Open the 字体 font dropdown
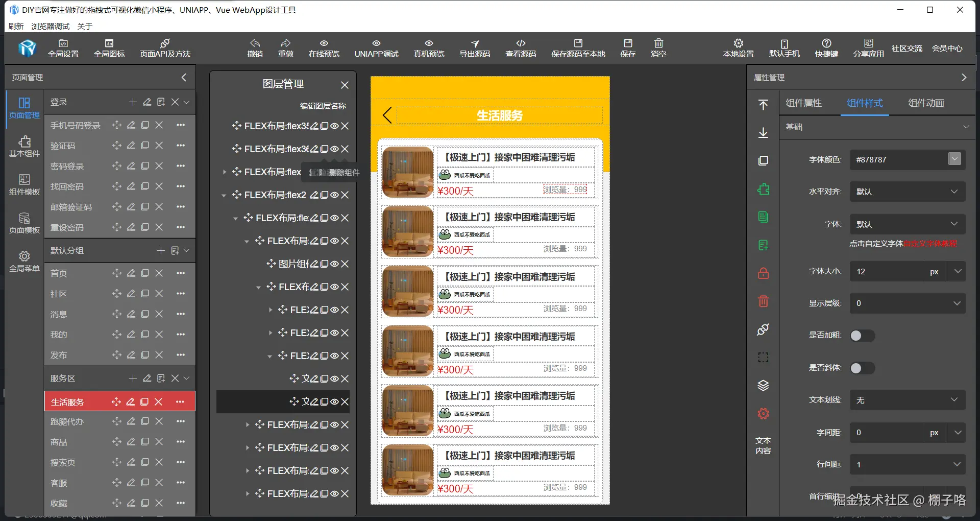The image size is (980, 521). click(x=907, y=224)
